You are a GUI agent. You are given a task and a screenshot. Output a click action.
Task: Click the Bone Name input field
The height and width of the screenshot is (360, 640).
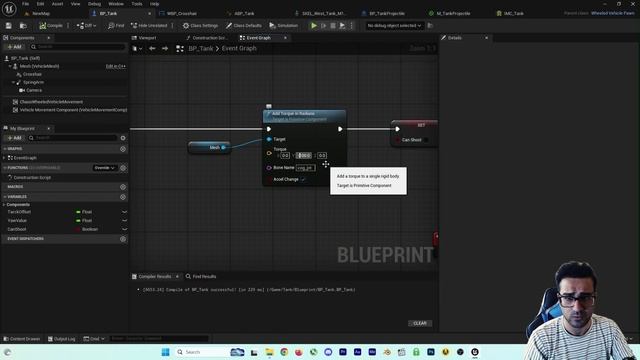point(305,168)
